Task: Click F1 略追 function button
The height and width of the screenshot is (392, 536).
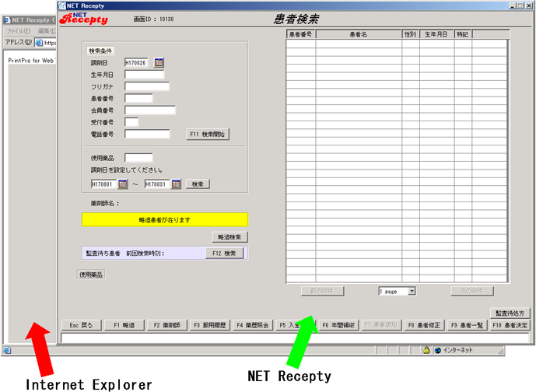Action: [124, 325]
